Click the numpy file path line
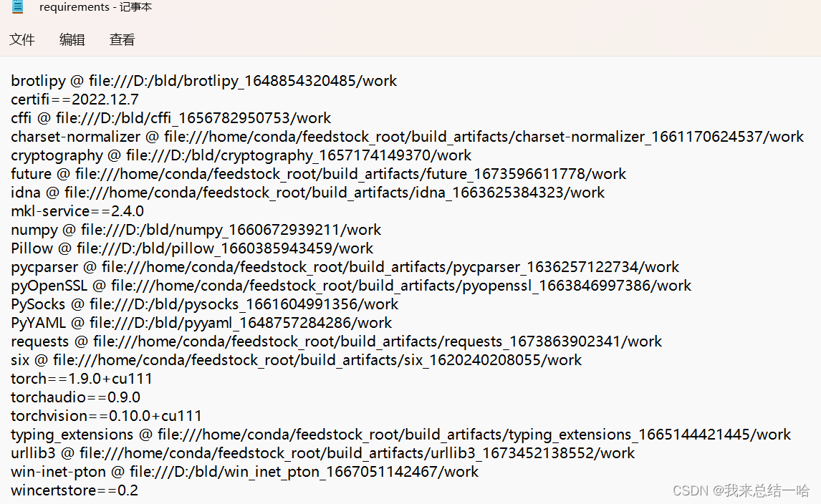This screenshot has height=504, width=821. (x=195, y=229)
